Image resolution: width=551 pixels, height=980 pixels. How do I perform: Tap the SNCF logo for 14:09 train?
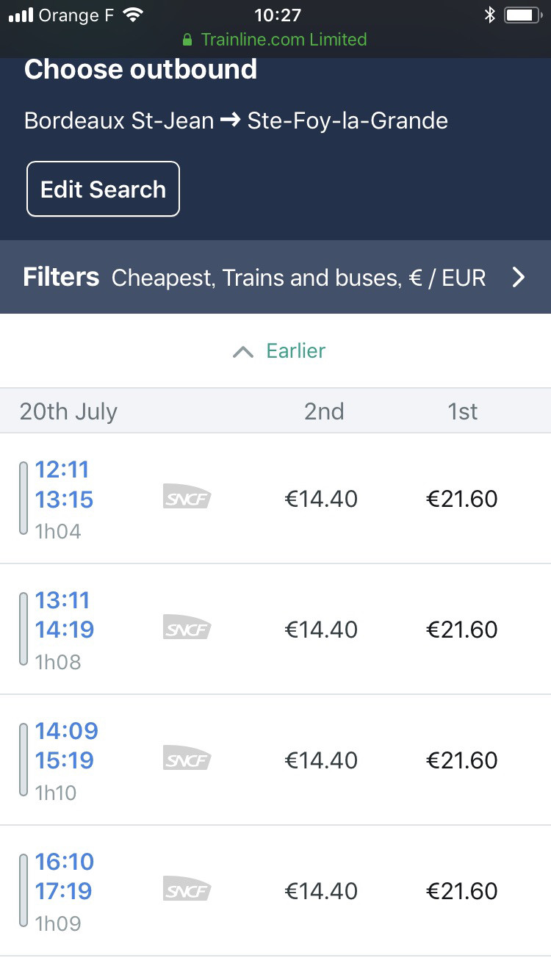187,760
